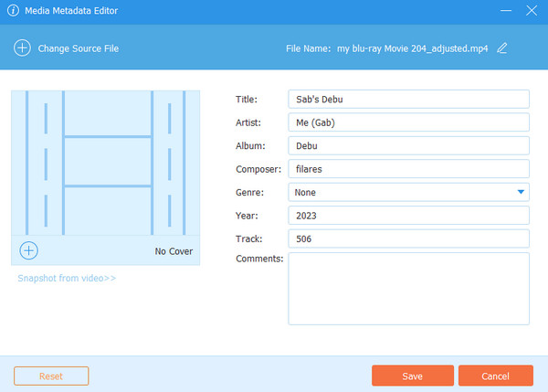Click the film strip cover placeholder
This screenshot has height=392, width=548.
(x=106, y=163)
